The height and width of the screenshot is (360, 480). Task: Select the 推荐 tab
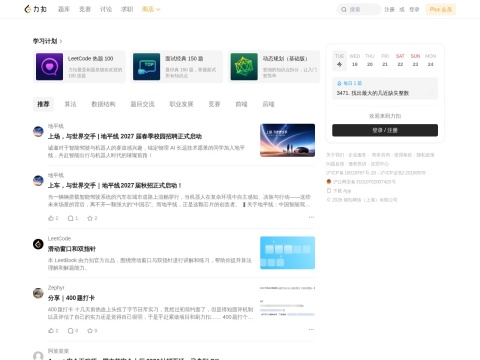tap(43, 104)
